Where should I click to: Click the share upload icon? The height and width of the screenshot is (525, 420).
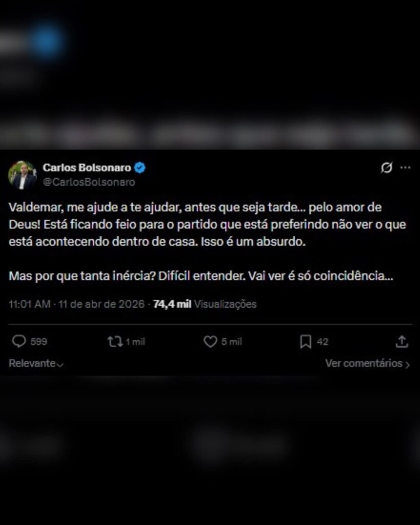click(x=402, y=341)
